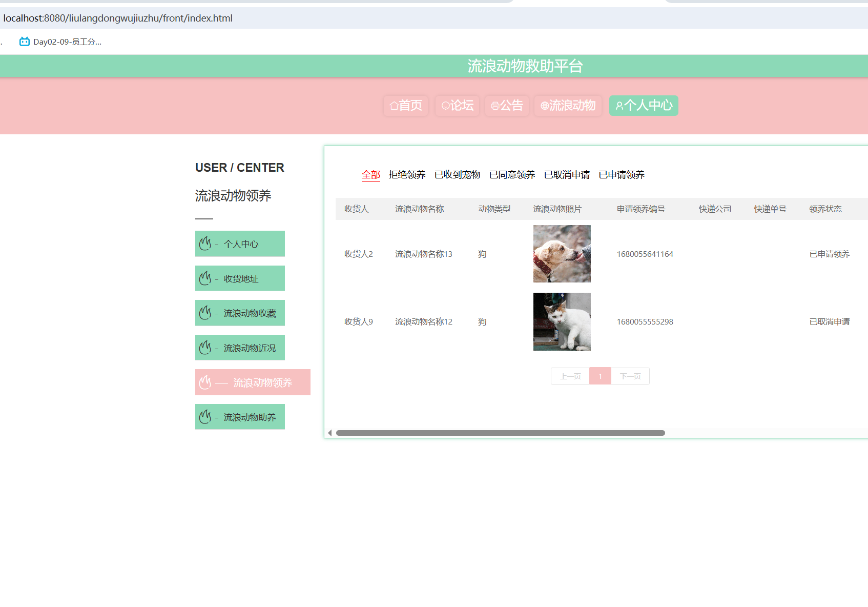The image size is (868, 607).
Task: Click the flame icon on 收货地址 sidebar item
Action: click(205, 278)
